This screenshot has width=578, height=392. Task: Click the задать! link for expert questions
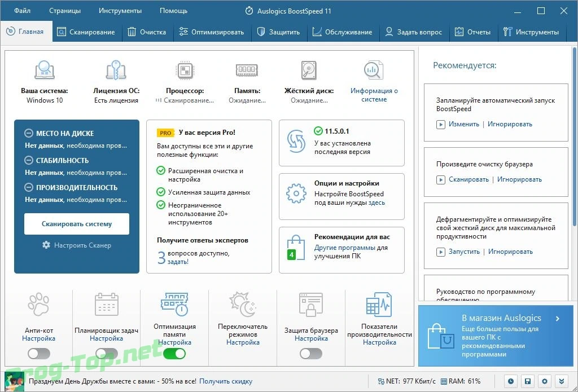[178, 262]
